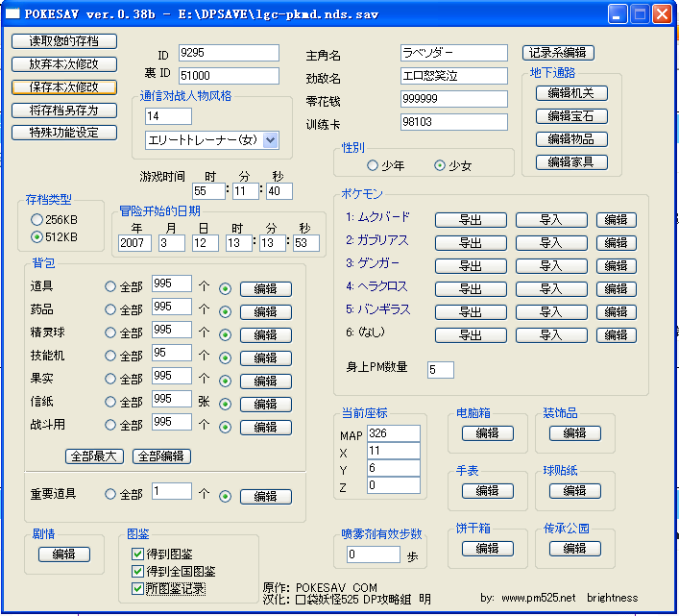
Task: Open 球贴纸 edit button
Action: 575,491
